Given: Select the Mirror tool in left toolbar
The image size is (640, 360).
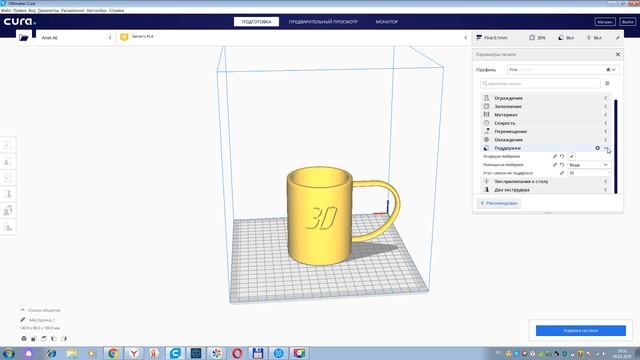Looking at the screenshot, I should [8, 194].
